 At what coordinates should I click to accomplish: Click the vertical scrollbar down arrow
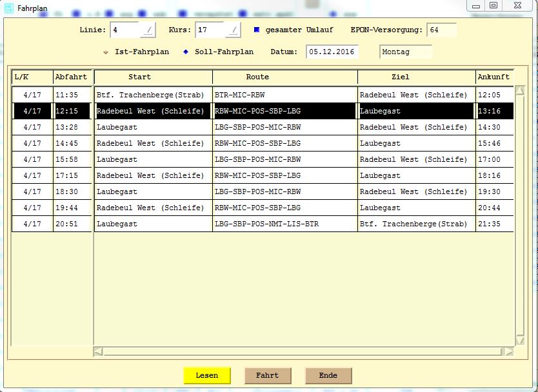click(519, 340)
